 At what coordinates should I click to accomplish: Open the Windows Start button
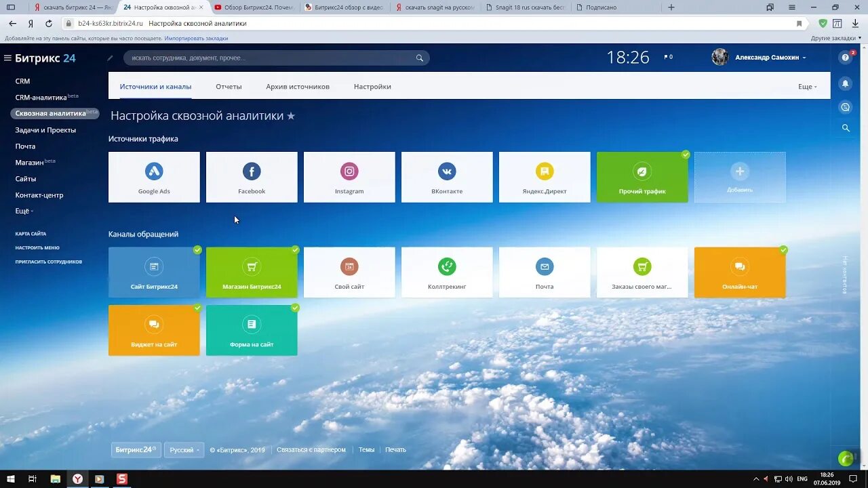tap(11, 479)
